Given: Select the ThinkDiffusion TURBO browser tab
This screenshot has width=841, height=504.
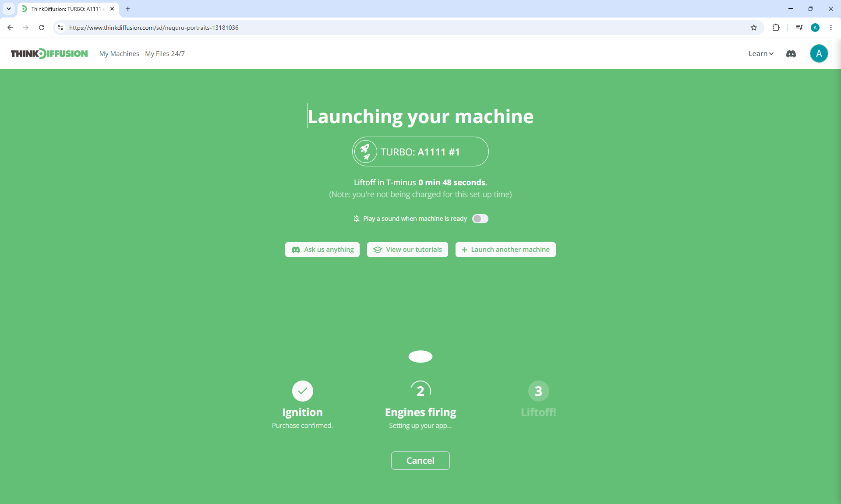Looking at the screenshot, I should pyautogui.click(x=68, y=9).
